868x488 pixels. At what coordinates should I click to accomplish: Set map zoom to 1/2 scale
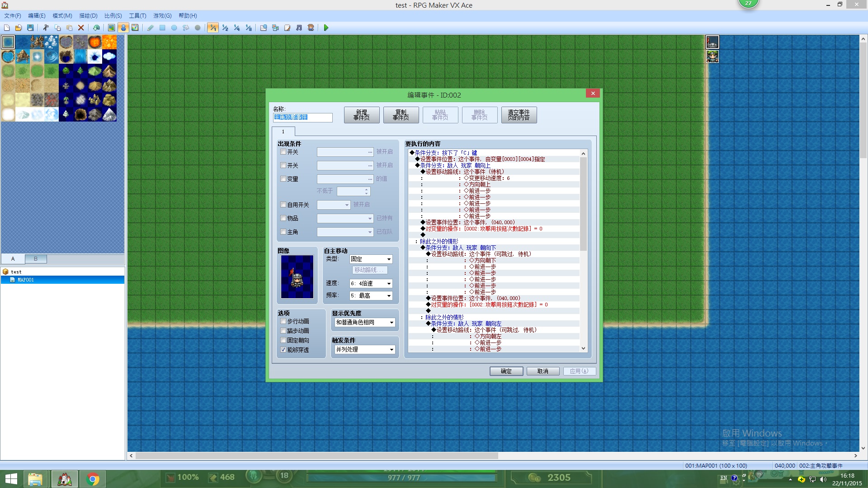(x=225, y=28)
